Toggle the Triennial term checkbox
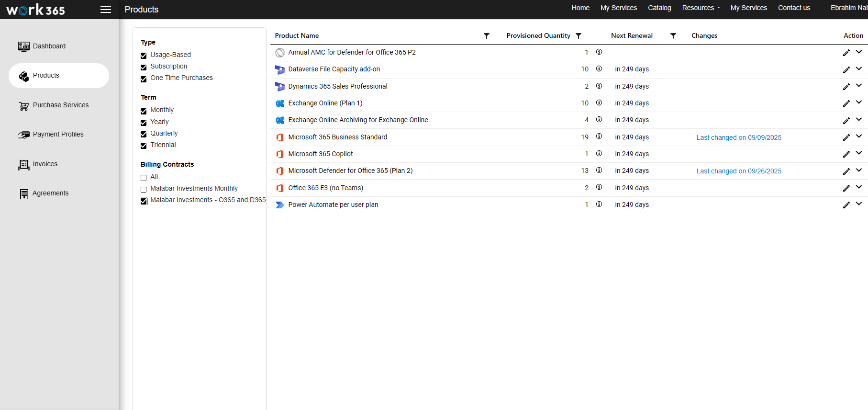 [x=144, y=146]
